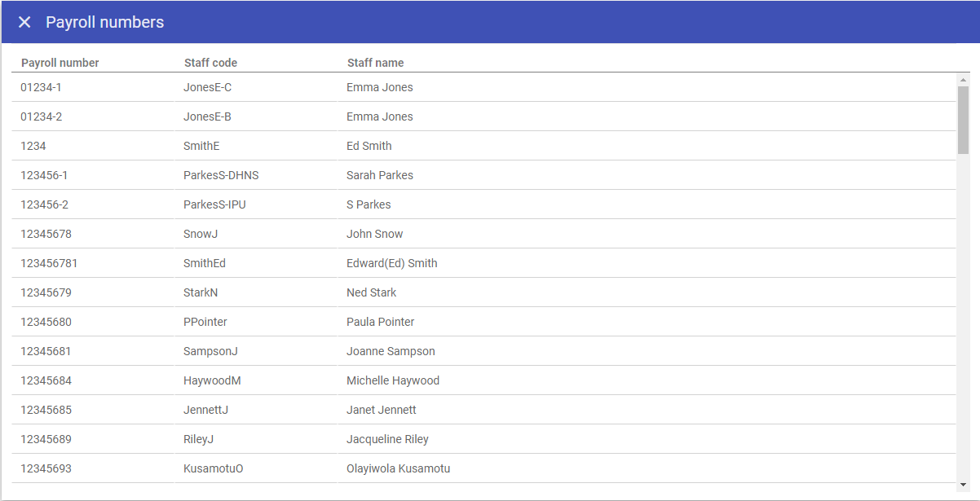Click the Edward(Ed) Smith staff name

click(391, 263)
